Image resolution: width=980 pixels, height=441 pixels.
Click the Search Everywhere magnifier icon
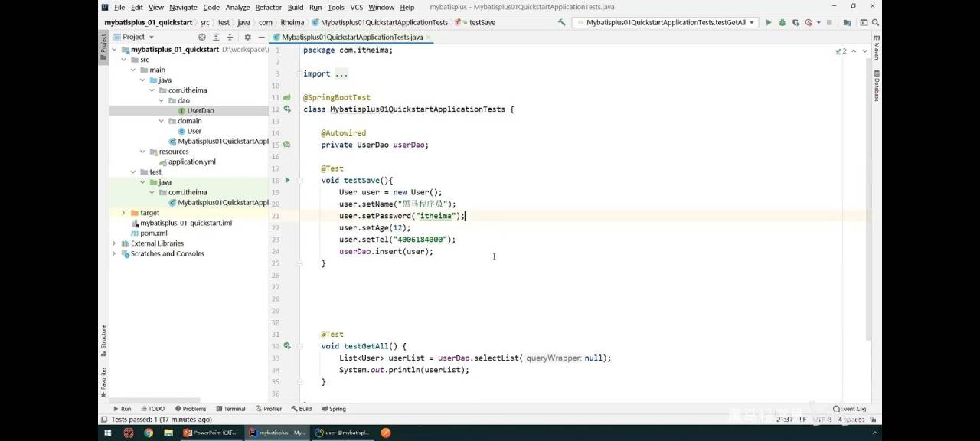(x=874, y=23)
